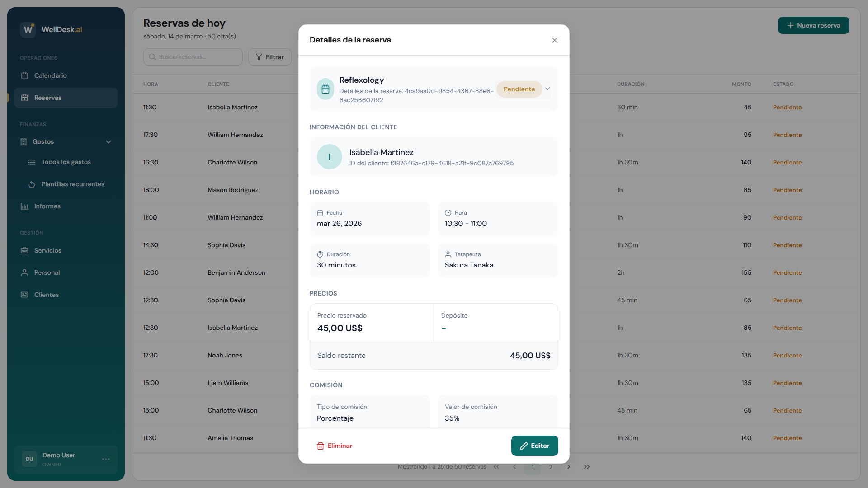The width and height of the screenshot is (868, 488).
Task: Select Reservas in the sidebar
Action: [x=48, y=98]
